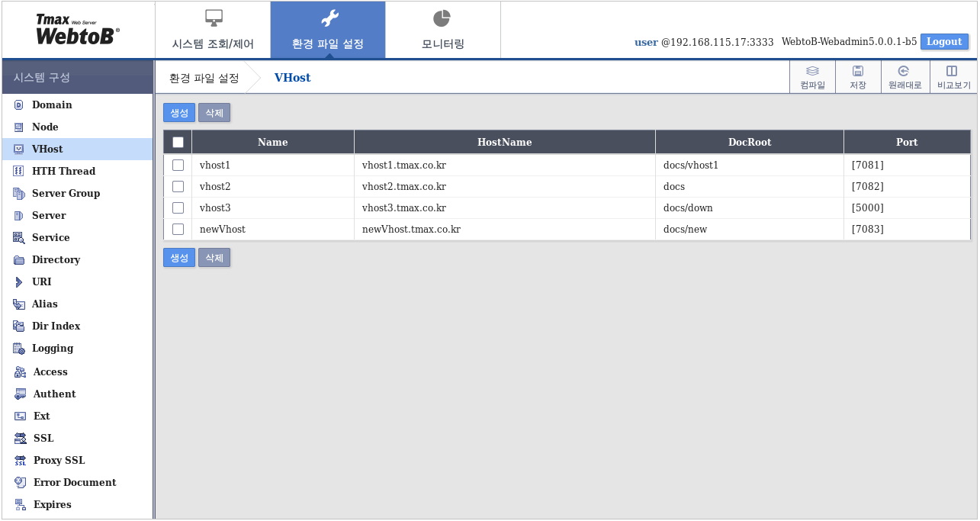The height and width of the screenshot is (521, 980).
Task: Click the Error Document icon
Action: [21, 483]
